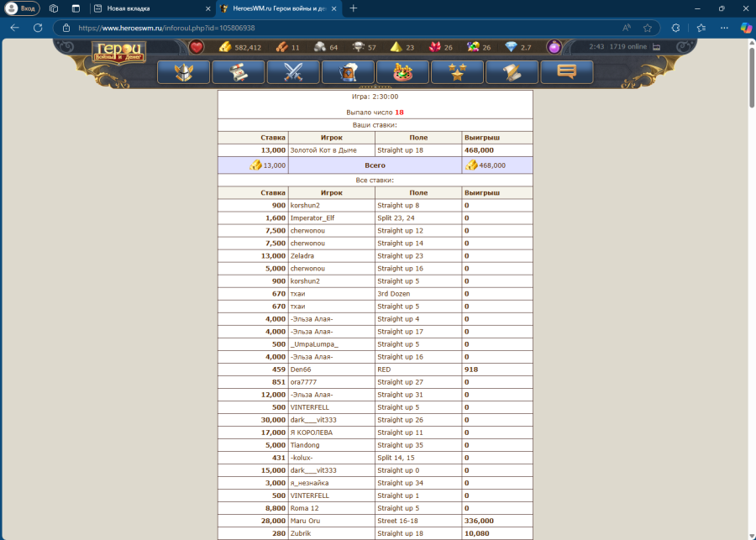Click the 918 winnings value for RED
Viewport: 756px width, 540px height.
(471, 370)
